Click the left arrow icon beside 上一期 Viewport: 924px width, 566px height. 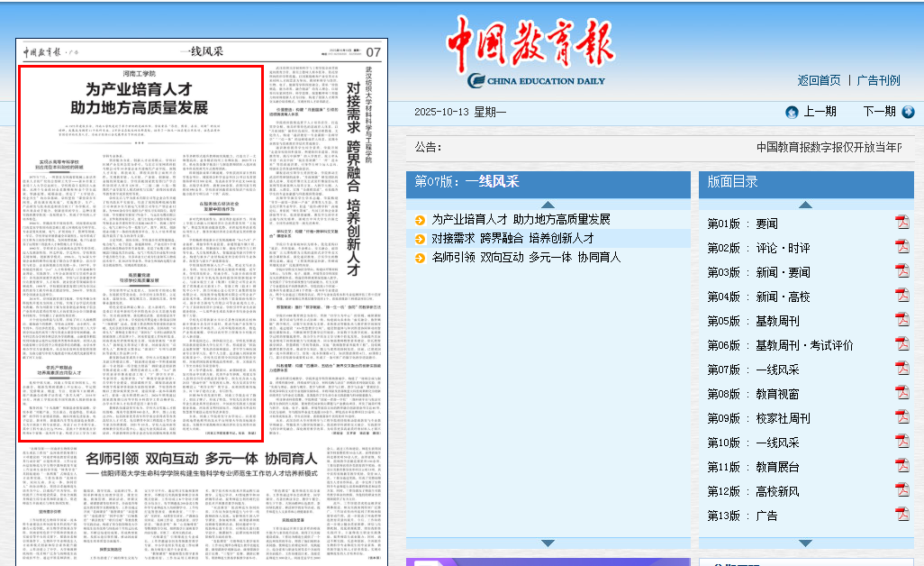pyautogui.click(x=792, y=112)
